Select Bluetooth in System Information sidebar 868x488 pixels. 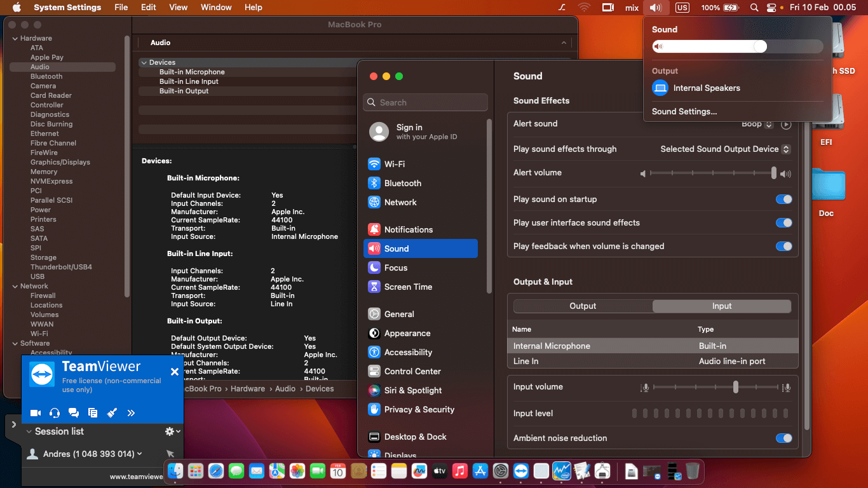coord(46,76)
